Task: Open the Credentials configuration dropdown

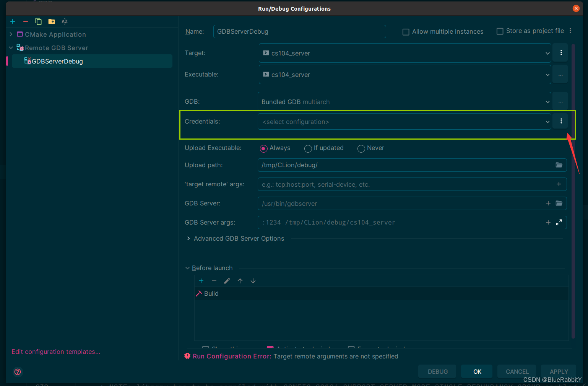Action: 547,121
